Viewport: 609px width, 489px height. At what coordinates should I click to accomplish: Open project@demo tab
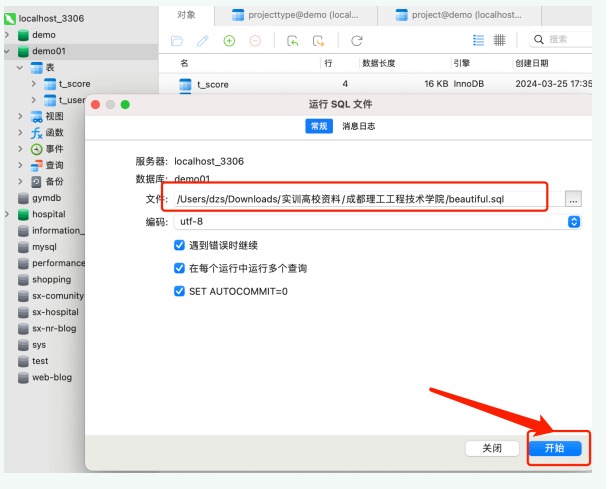pyautogui.click(x=459, y=15)
